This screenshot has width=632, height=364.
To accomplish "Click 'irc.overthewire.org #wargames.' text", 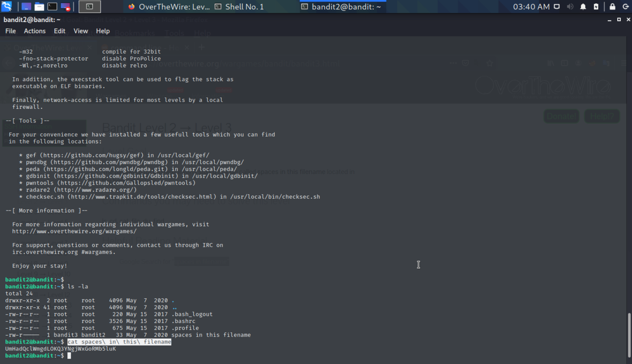I will coord(64,252).
